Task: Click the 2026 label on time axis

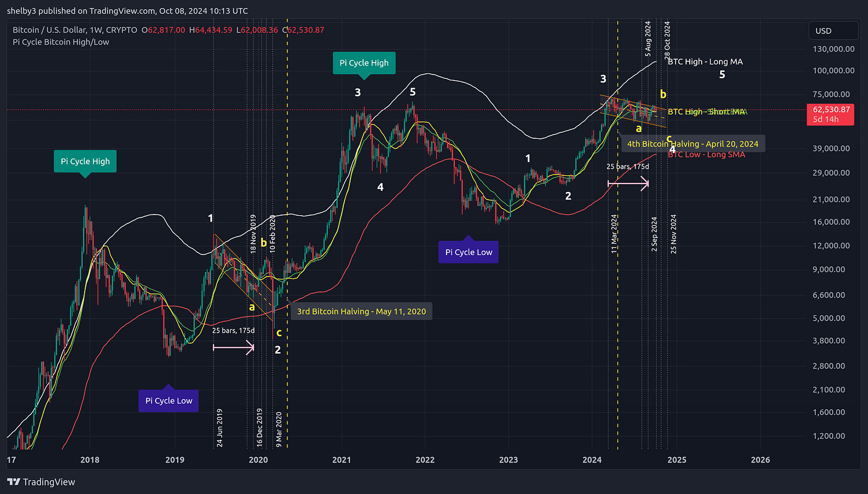Action: pyautogui.click(x=761, y=460)
